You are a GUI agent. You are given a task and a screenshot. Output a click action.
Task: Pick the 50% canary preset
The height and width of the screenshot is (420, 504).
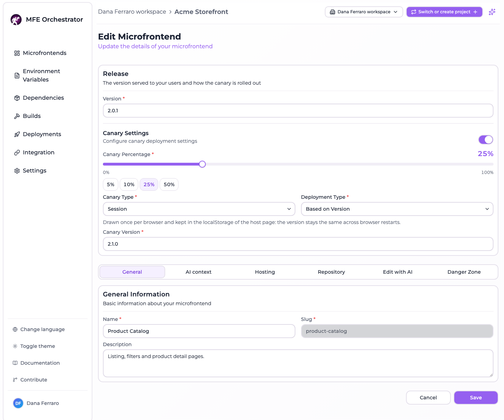pyautogui.click(x=169, y=184)
